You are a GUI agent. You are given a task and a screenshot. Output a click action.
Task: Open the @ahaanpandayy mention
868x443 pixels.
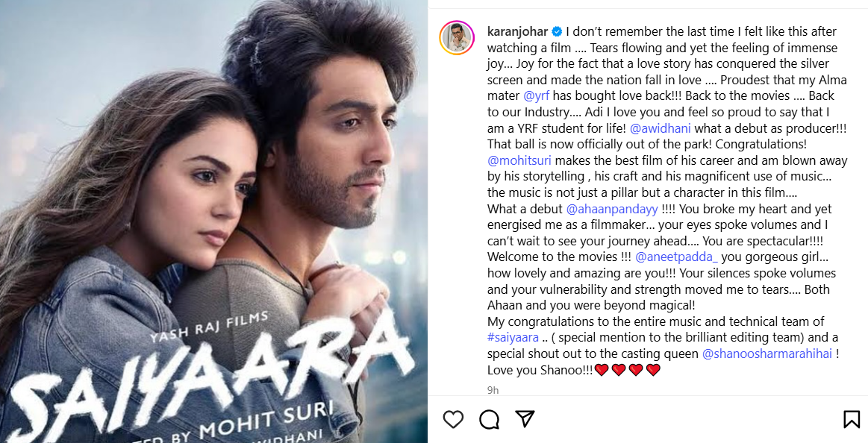coord(612,209)
